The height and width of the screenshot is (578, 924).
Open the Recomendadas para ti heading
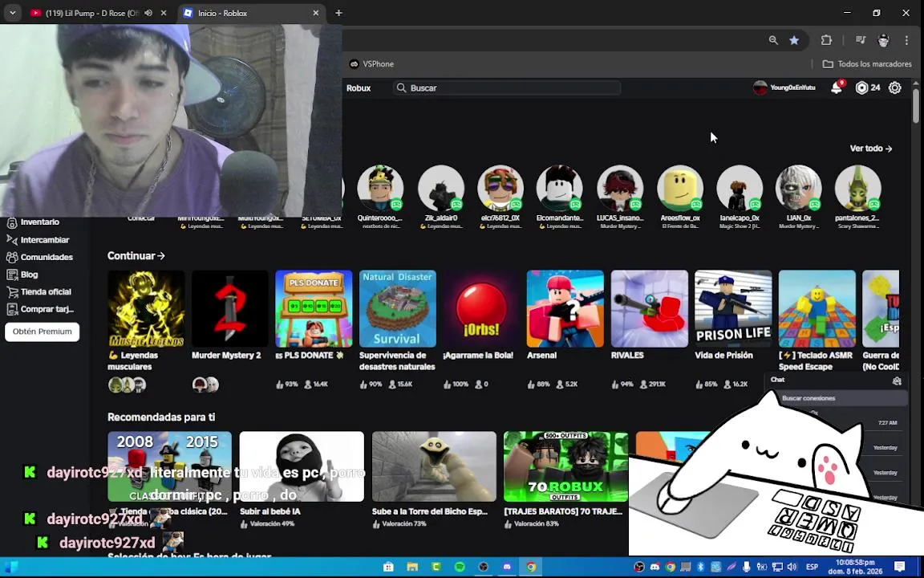click(161, 417)
